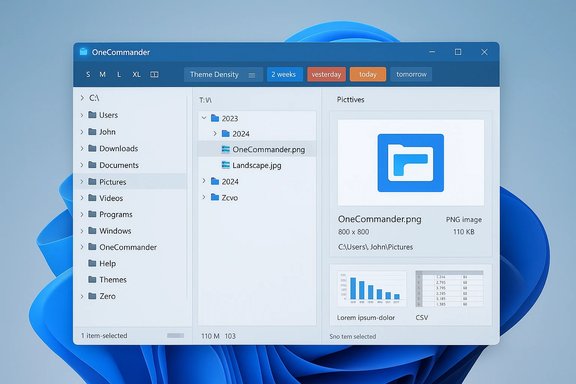Click the Videos folder icon
This screenshot has height=384, width=576.
pos(92,198)
